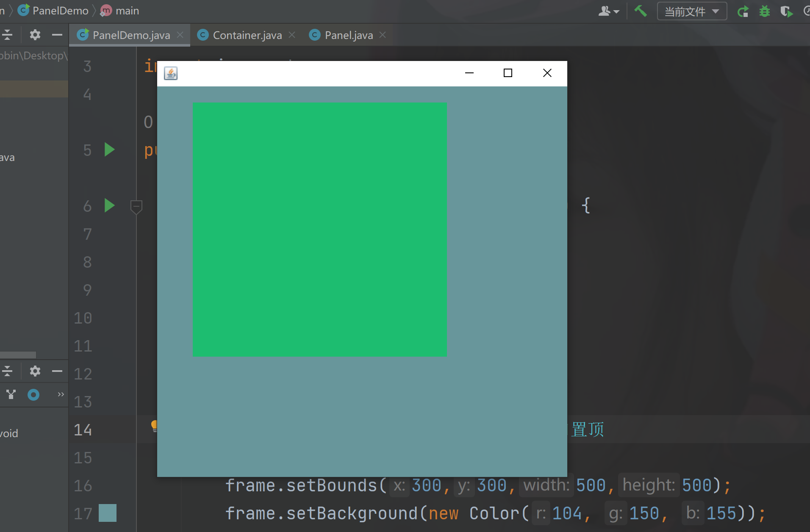Image resolution: width=810 pixels, height=532 pixels.
Task: Click the build project hammer icon
Action: 640,11
